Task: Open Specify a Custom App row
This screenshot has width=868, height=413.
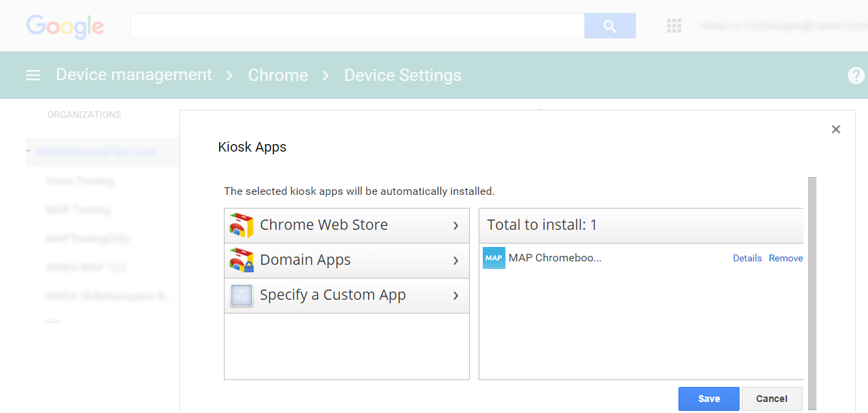Action: point(347,296)
